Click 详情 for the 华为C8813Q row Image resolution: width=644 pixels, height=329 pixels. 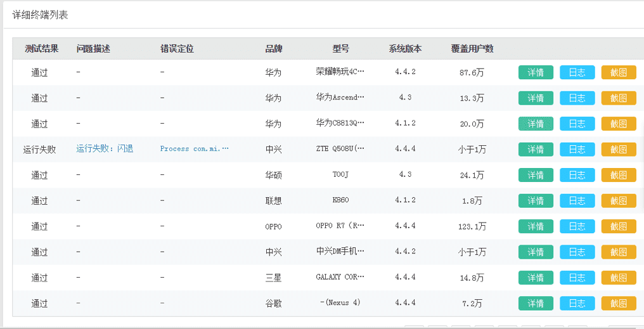point(536,124)
